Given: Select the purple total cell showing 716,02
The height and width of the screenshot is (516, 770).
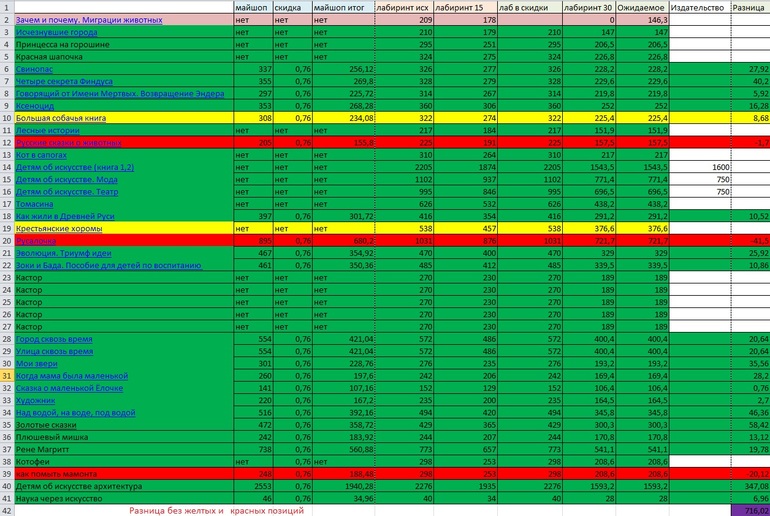Looking at the screenshot, I should pyautogui.click(x=749, y=510).
